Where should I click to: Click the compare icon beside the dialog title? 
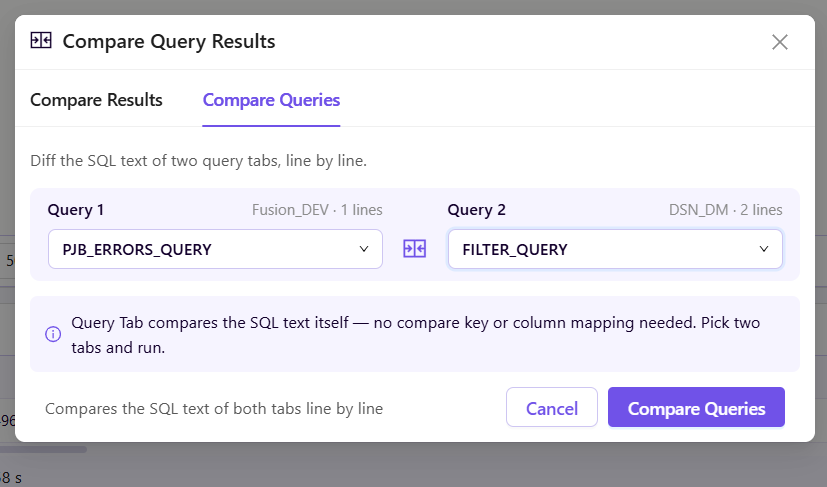[x=41, y=41]
